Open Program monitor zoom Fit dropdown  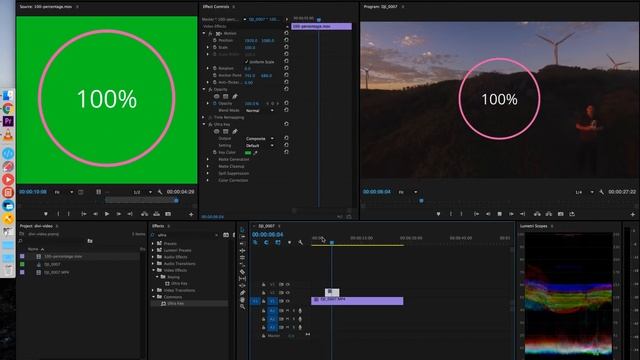pos(408,192)
